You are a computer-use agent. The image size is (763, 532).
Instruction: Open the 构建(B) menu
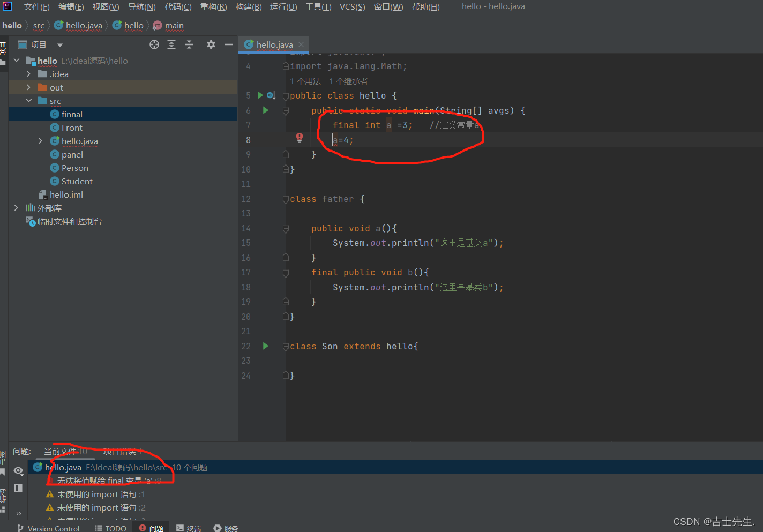(x=249, y=7)
